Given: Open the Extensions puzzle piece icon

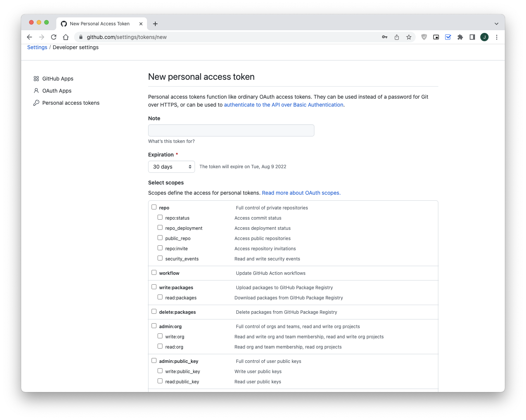Looking at the screenshot, I should point(460,37).
